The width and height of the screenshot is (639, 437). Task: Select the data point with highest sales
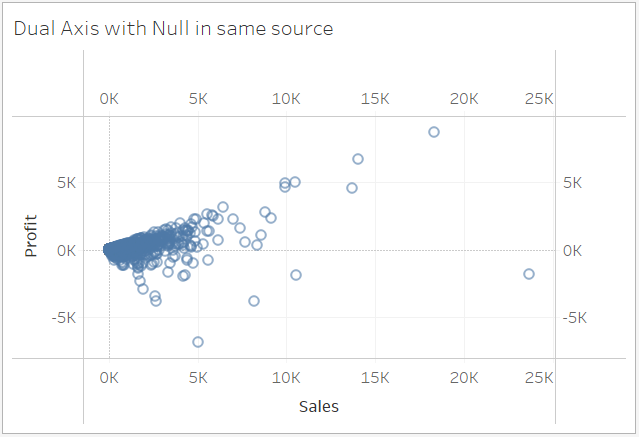(529, 274)
